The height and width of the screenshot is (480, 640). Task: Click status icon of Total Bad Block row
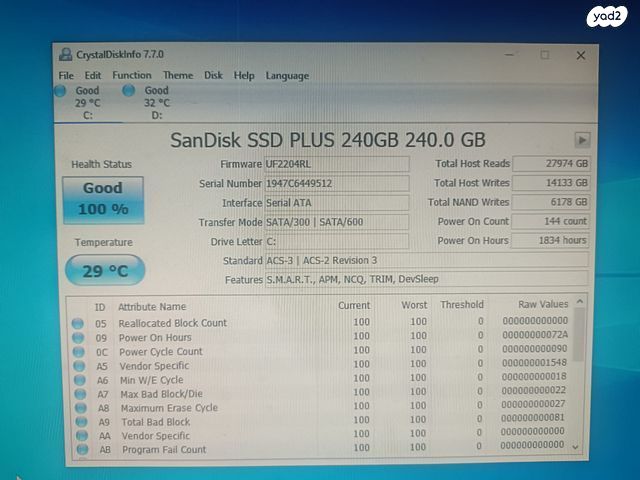(81, 422)
